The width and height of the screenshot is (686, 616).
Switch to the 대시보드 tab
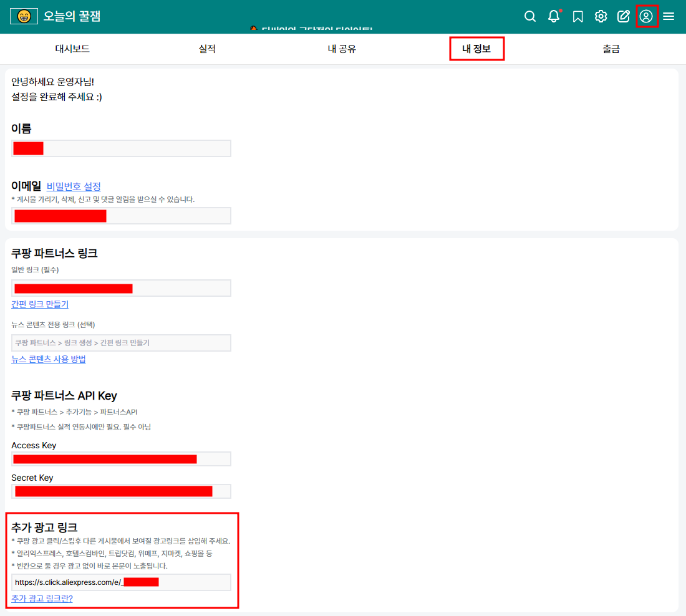pos(74,49)
